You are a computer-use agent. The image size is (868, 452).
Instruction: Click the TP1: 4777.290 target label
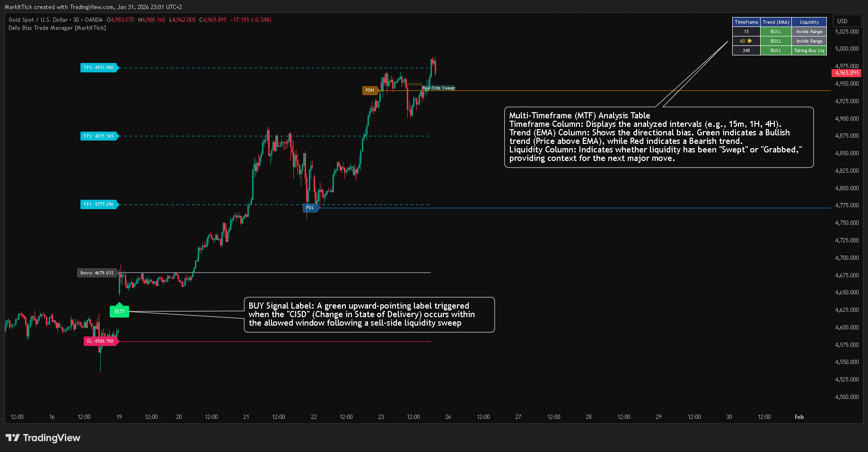click(x=99, y=204)
